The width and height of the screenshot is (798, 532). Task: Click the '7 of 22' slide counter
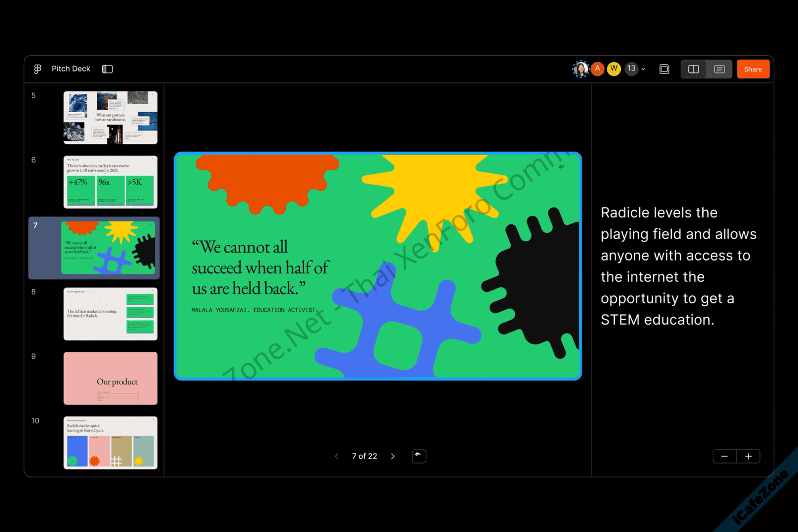(364, 456)
